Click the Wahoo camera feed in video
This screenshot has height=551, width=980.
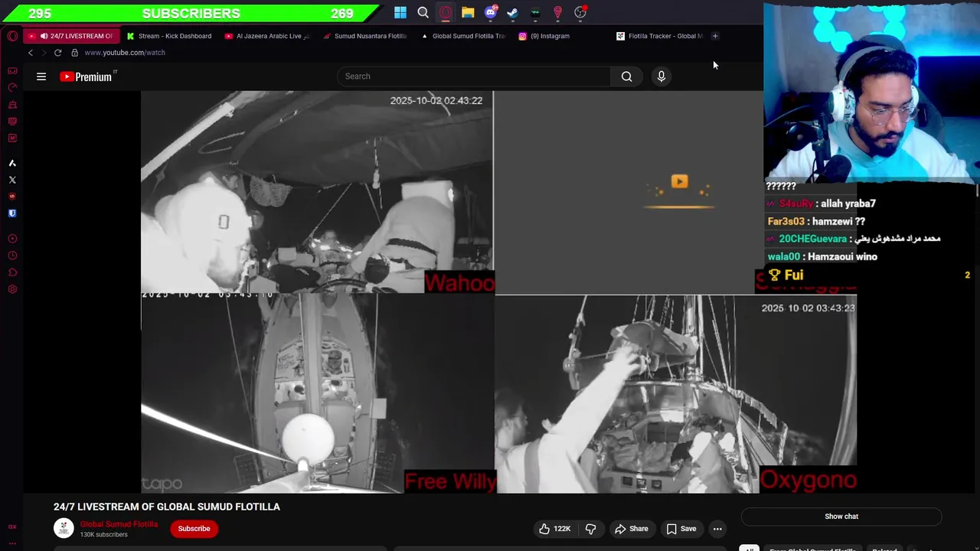(317, 192)
